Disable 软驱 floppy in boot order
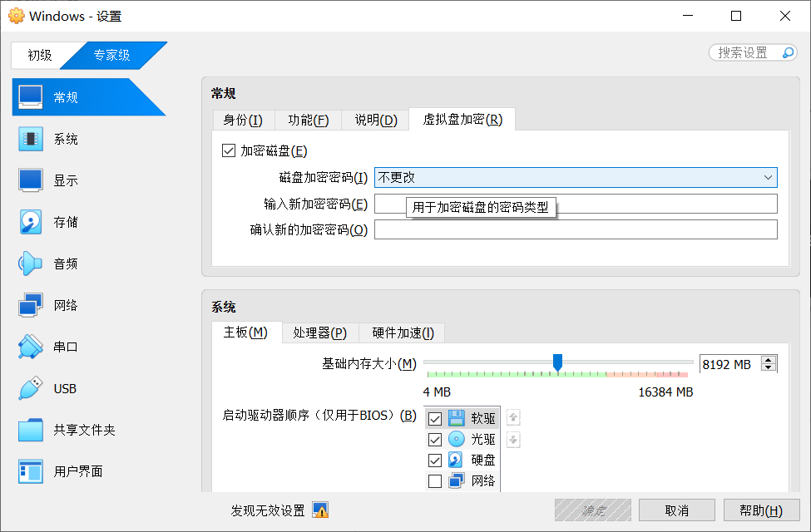 (435, 418)
